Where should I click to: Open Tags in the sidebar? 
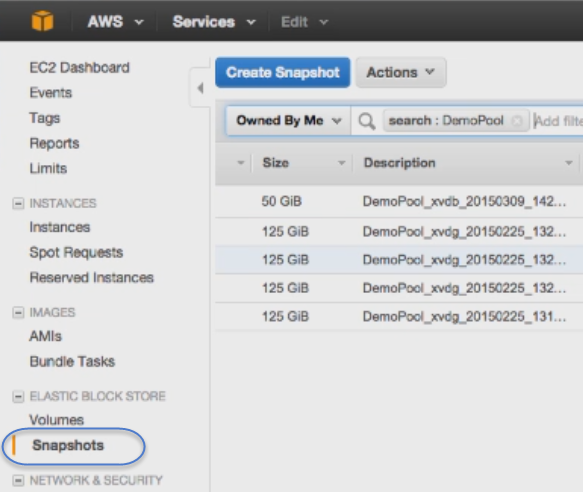(x=45, y=118)
